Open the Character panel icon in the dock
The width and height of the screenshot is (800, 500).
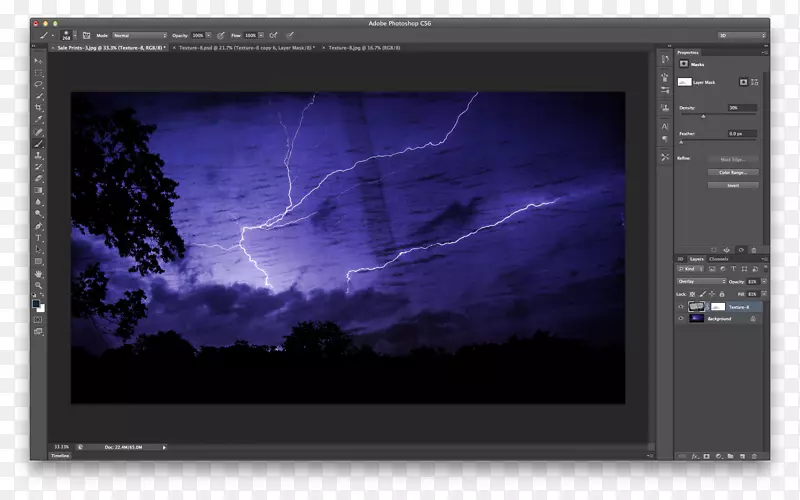tap(665, 126)
